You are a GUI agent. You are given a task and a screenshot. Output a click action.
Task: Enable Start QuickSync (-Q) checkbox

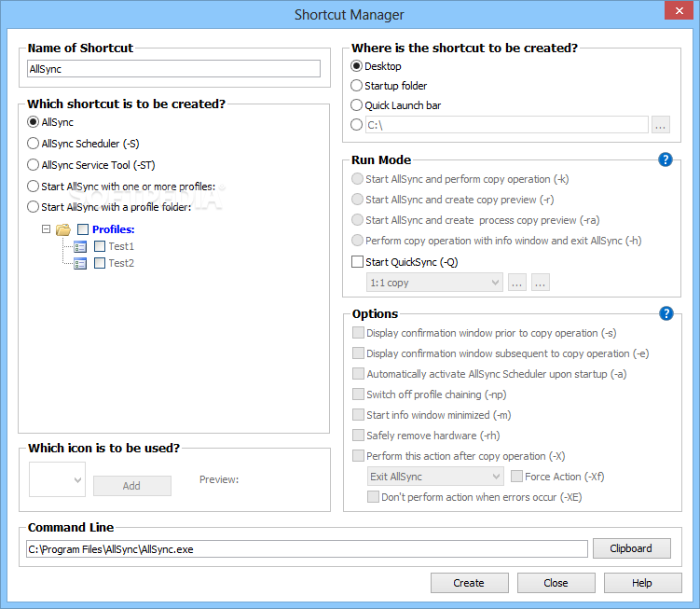[x=358, y=262]
